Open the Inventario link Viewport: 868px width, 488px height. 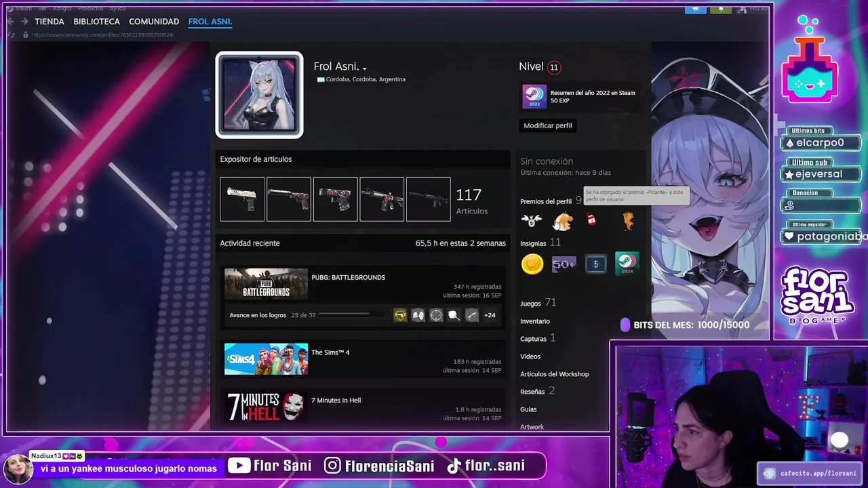pyautogui.click(x=535, y=321)
